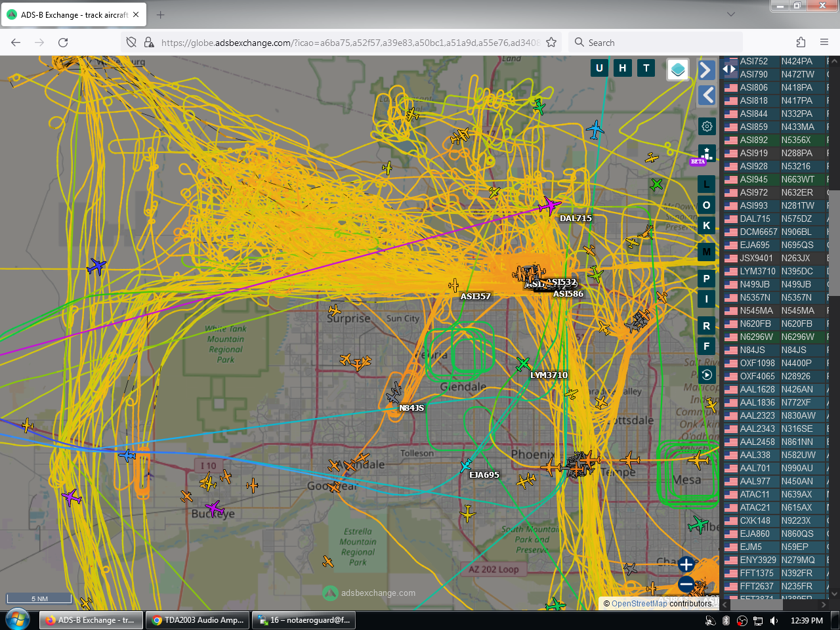
Task: Open the replay playback icon
Action: click(x=706, y=375)
